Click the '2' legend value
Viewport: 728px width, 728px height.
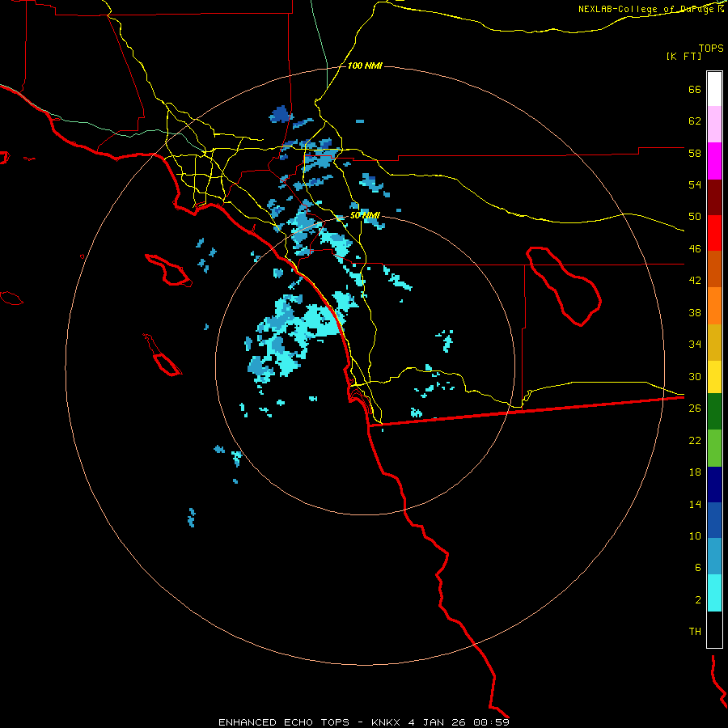click(698, 599)
